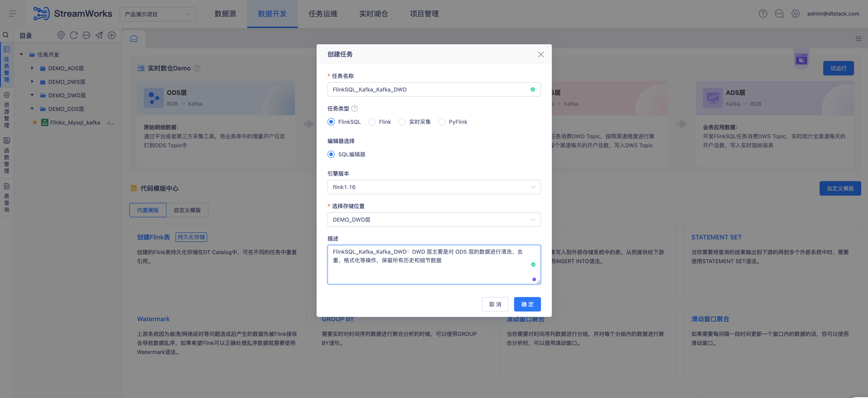
Task: Click the StreamWorks logo
Action: pos(72,14)
